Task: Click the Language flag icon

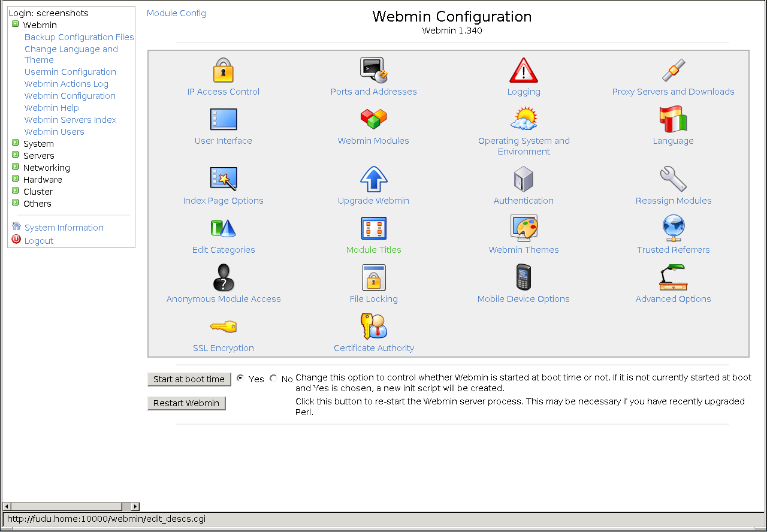Action: click(673, 120)
